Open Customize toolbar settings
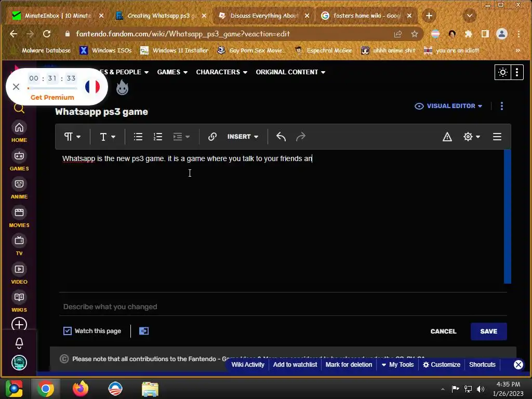Image resolution: width=532 pixels, height=399 pixels. click(x=442, y=364)
